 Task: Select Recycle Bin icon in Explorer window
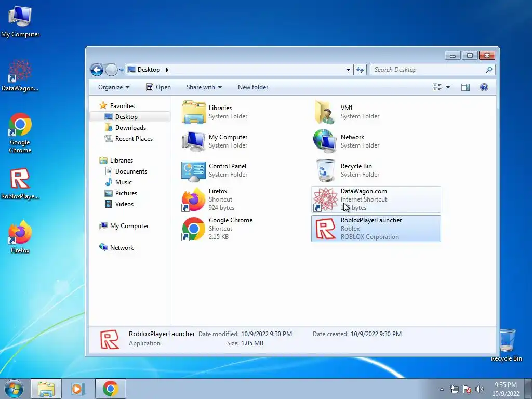[325, 170]
